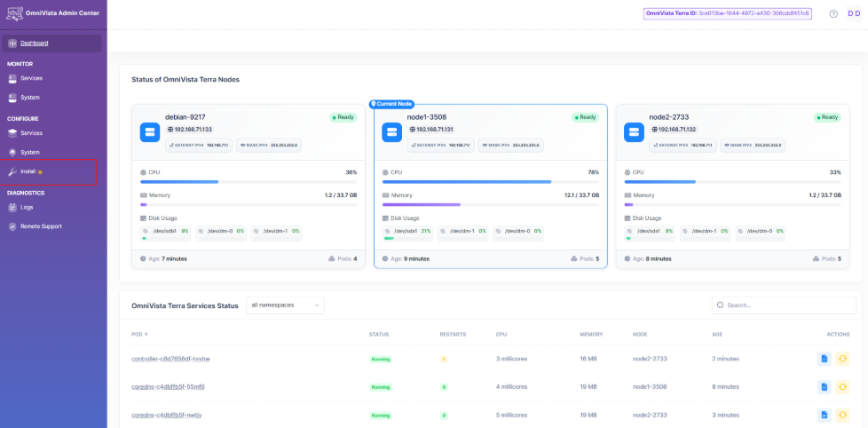Open Services under CONFIGURE
The width and height of the screenshot is (868, 428).
click(x=32, y=133)
